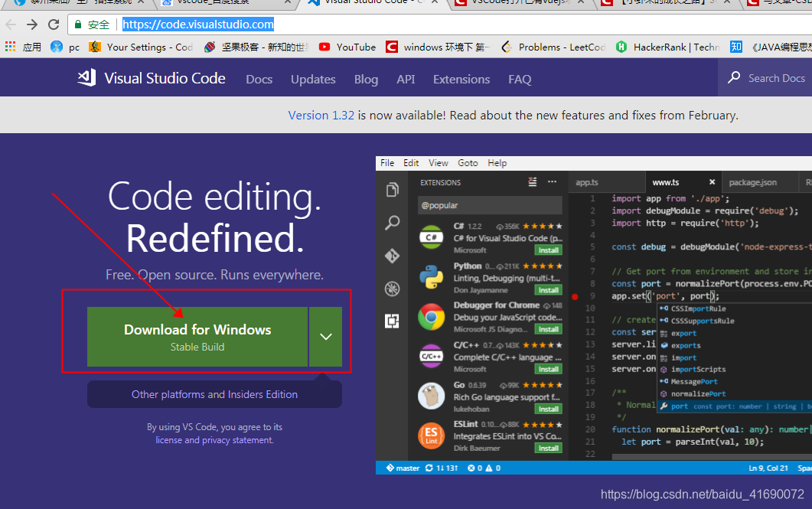Open the privacy statement link
Screen dimensions: 812x509
click(236, 440)
